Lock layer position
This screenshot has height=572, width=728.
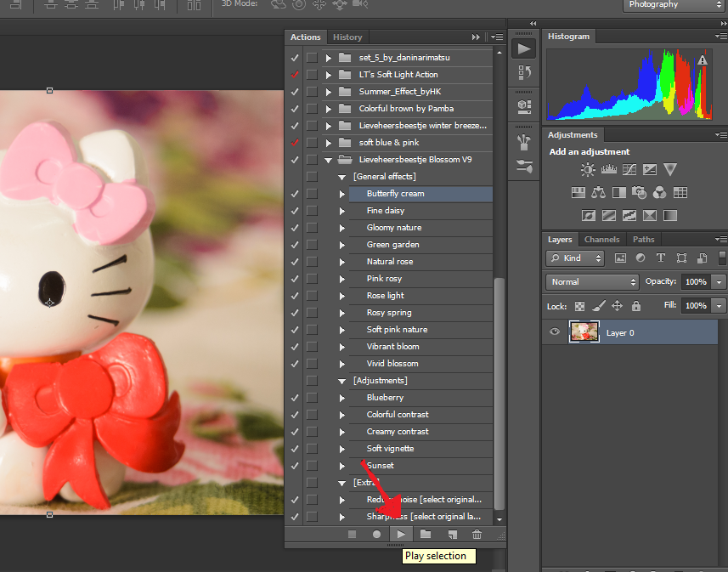click(617, 306)
